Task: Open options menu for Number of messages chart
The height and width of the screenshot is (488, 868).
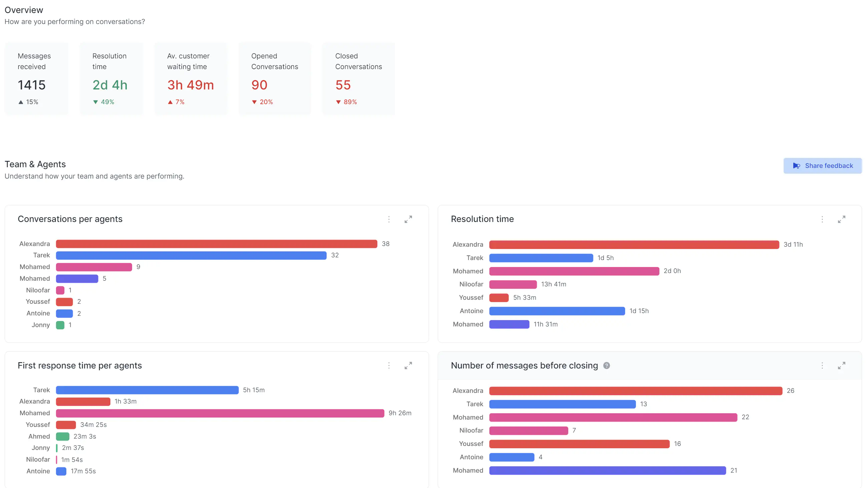Action: coord(822,365)
